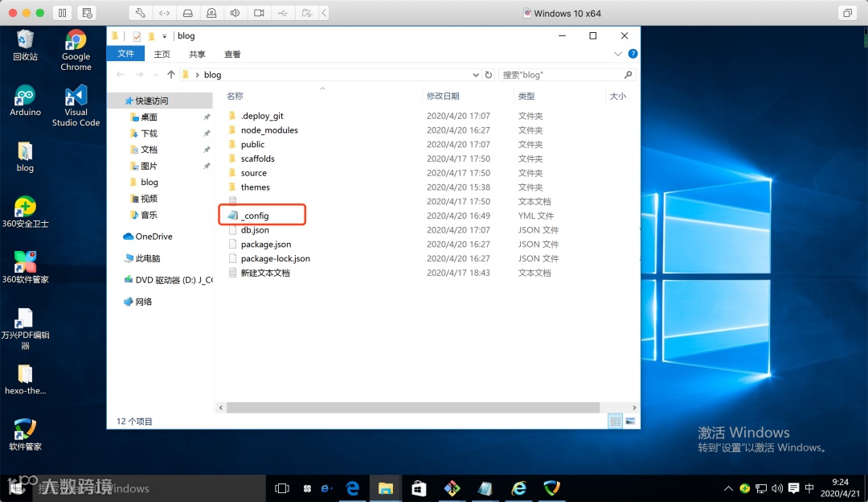Select the Visual Studio Code desktop icon
Image resolution: width=868 pixels, height=502 pixels.
pyautogui.click(x=76, y=106)
